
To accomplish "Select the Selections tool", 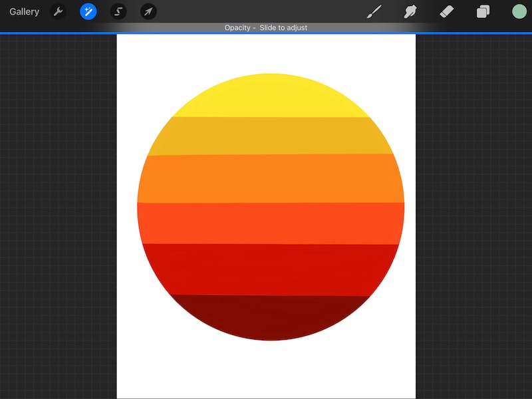I will pyautogui.click(x=118, y=11).
